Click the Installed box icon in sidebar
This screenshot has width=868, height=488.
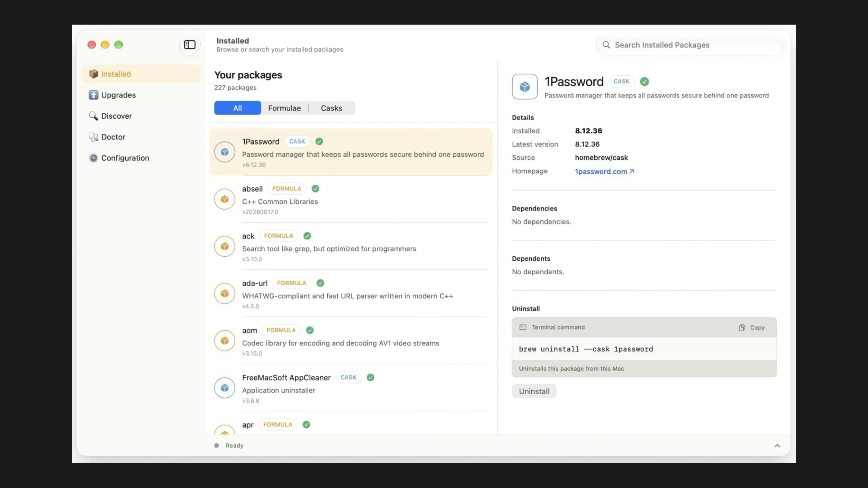(93, 74)
